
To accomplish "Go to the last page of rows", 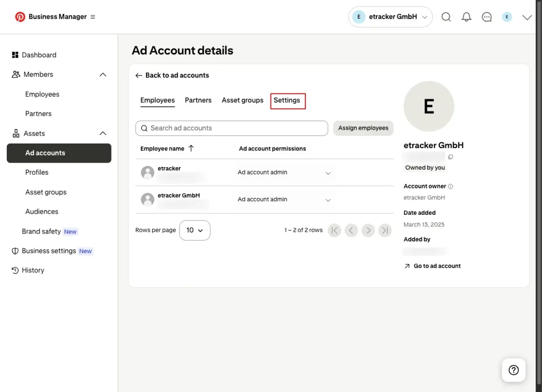I will click(x=385, y=230).
